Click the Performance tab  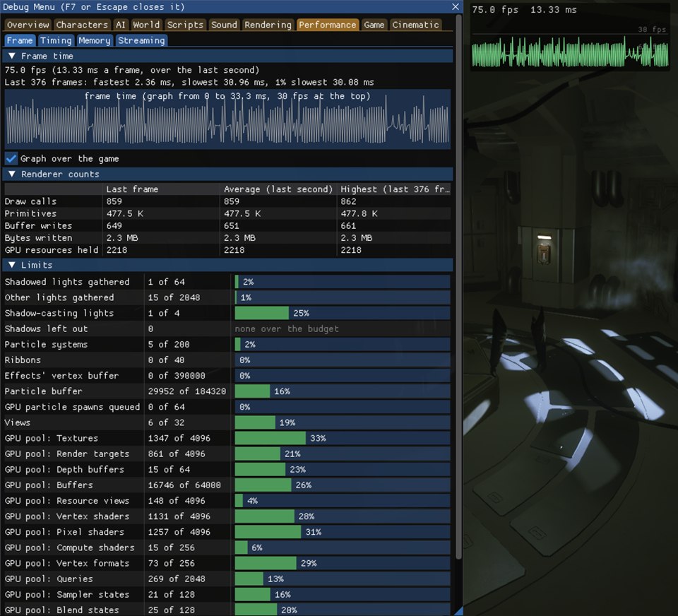click(327, 25)
